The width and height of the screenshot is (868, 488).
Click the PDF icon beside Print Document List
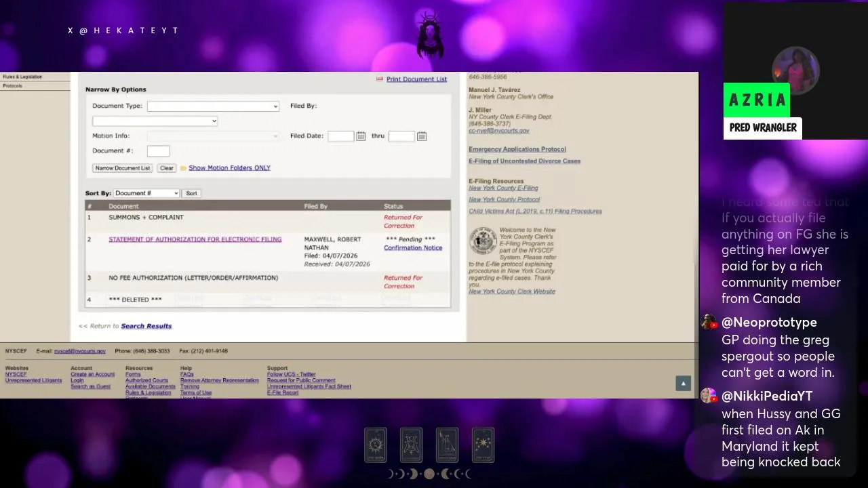pyautogui.click(x=380, y=79)
